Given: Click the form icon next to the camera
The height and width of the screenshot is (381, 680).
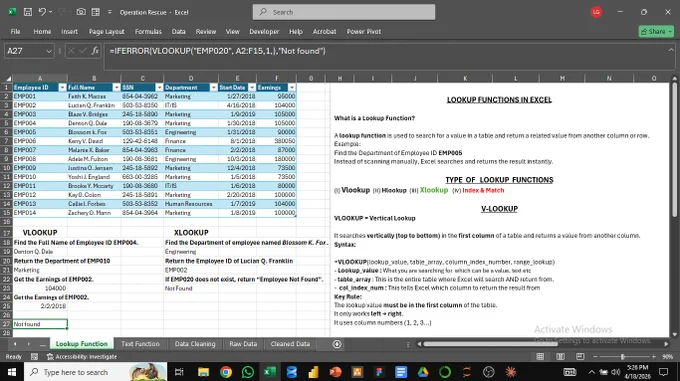Looking at the screenshot, I should point(96,12).
